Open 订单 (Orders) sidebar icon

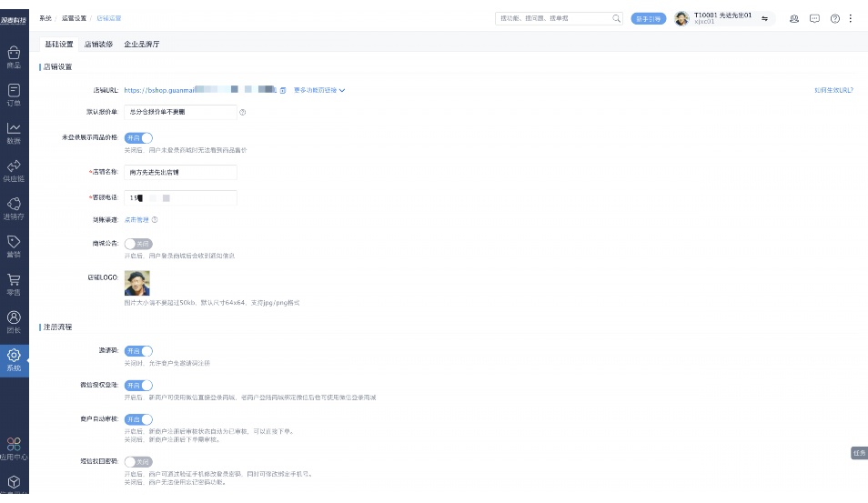pyautogui.click(x=14, y=95)
